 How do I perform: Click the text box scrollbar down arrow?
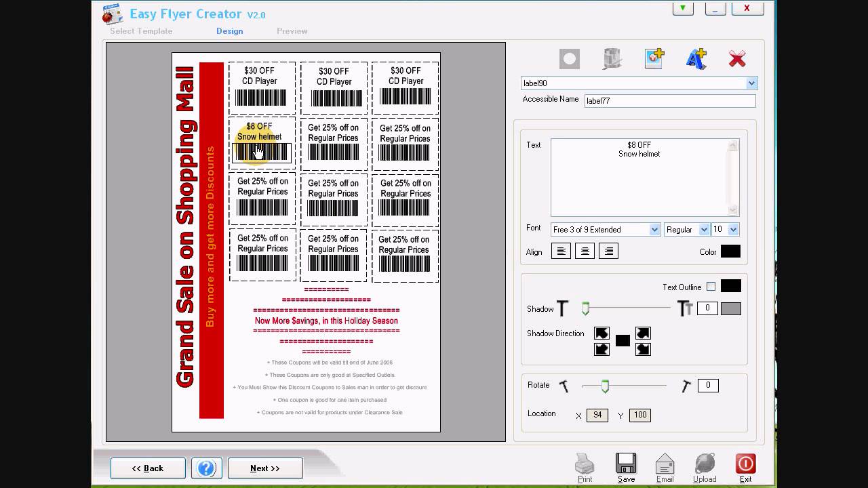(733, 211)
